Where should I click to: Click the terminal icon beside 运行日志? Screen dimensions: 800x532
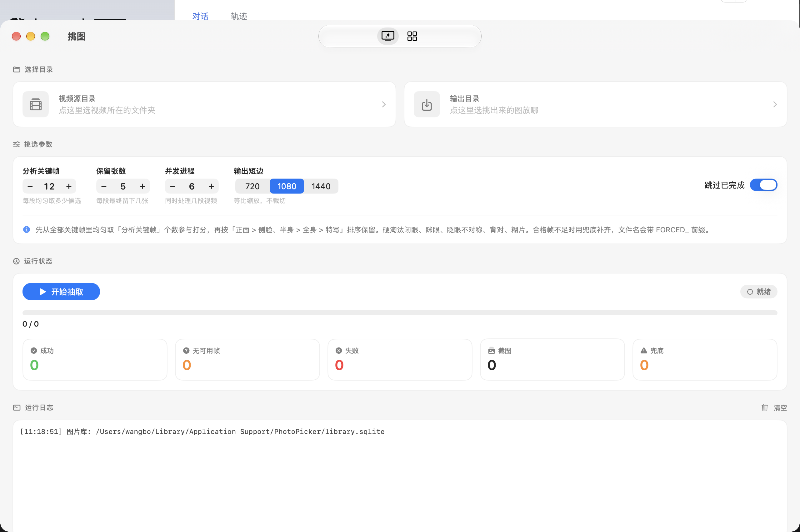(17, 407)
